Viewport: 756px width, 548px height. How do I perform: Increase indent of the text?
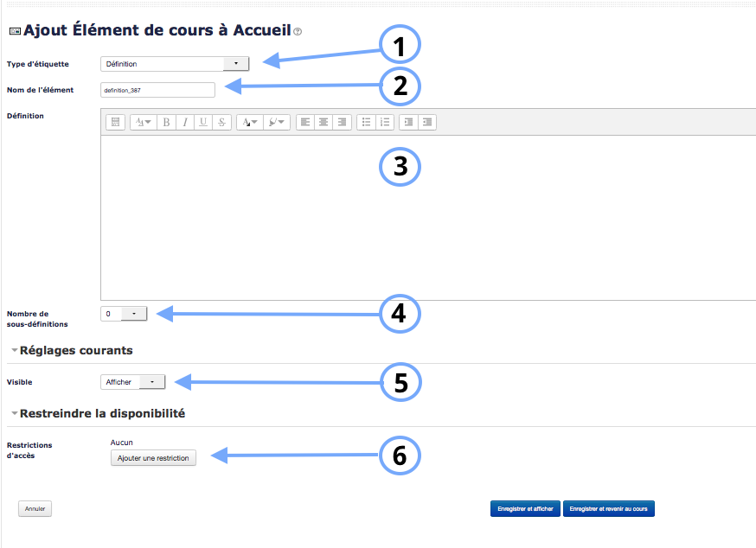(x=427, y=123)
